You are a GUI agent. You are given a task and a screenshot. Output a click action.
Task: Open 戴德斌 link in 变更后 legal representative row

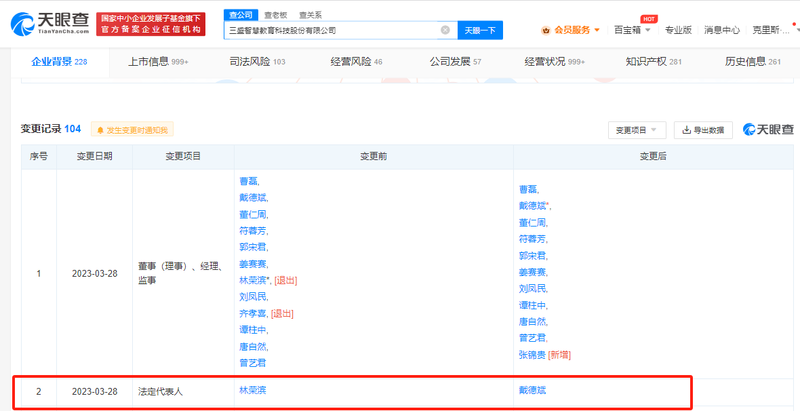532,390
